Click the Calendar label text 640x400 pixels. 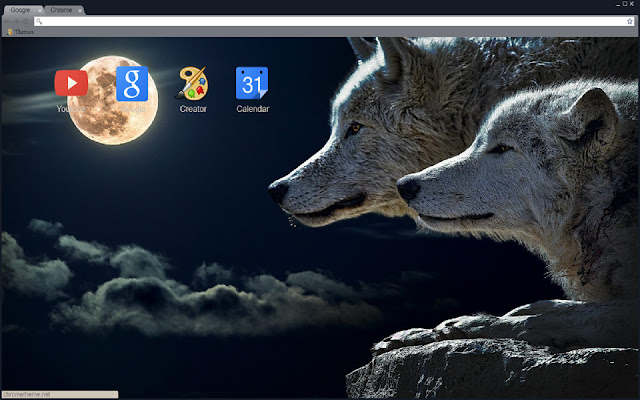[252, 108]
